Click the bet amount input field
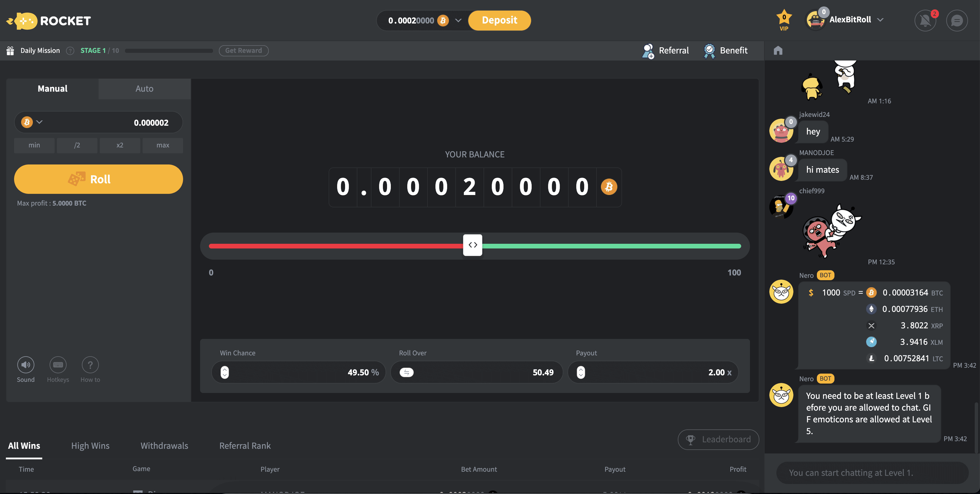 (x=99, y=122)
